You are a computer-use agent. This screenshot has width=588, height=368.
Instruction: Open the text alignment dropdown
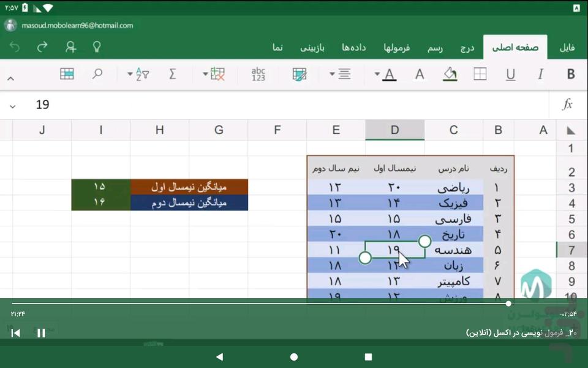[341, 74]
